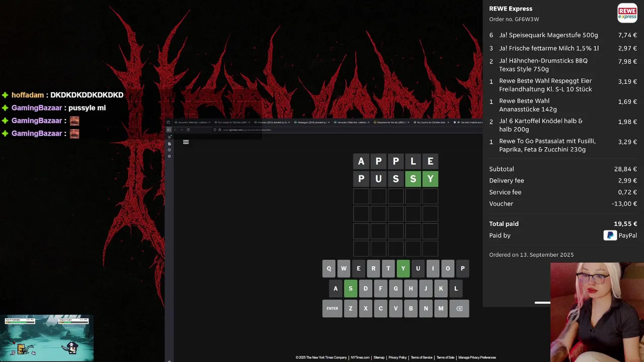644x362 pixels.
Task: Tap the W key on on-screen keyboard
Action: pos(344,268)
